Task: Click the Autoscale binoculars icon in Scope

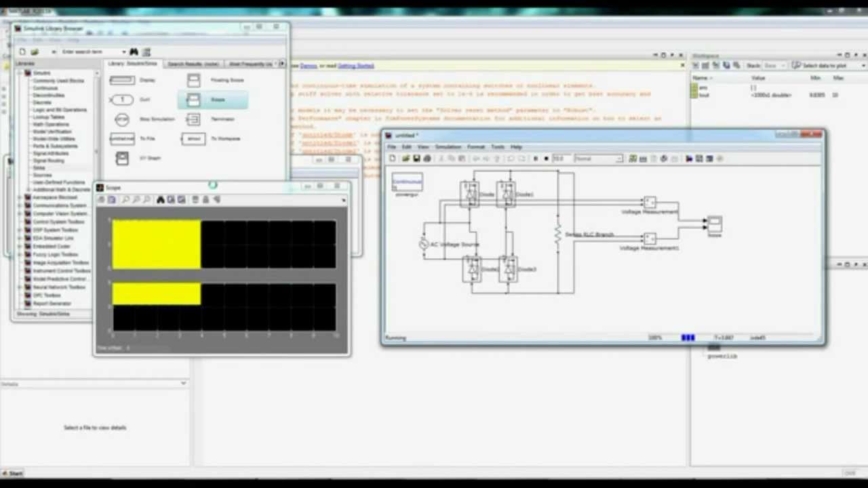Action: click(x=160, y=199)
